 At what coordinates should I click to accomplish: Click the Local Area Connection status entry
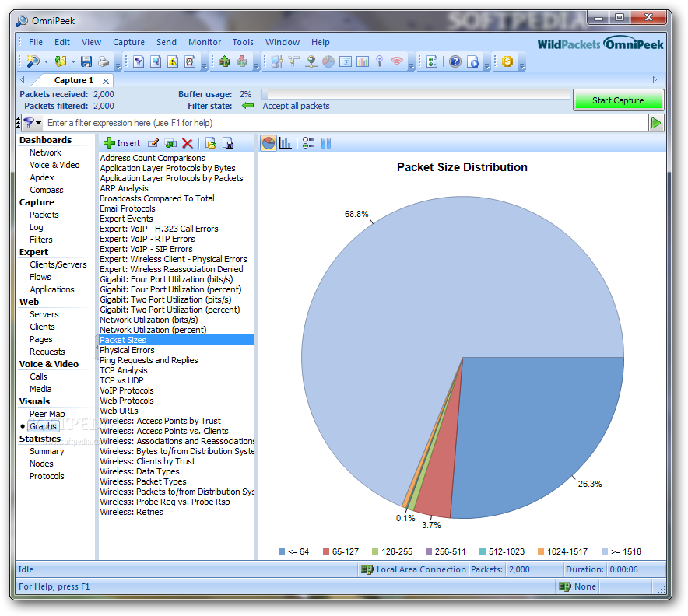tap(413, 569)
